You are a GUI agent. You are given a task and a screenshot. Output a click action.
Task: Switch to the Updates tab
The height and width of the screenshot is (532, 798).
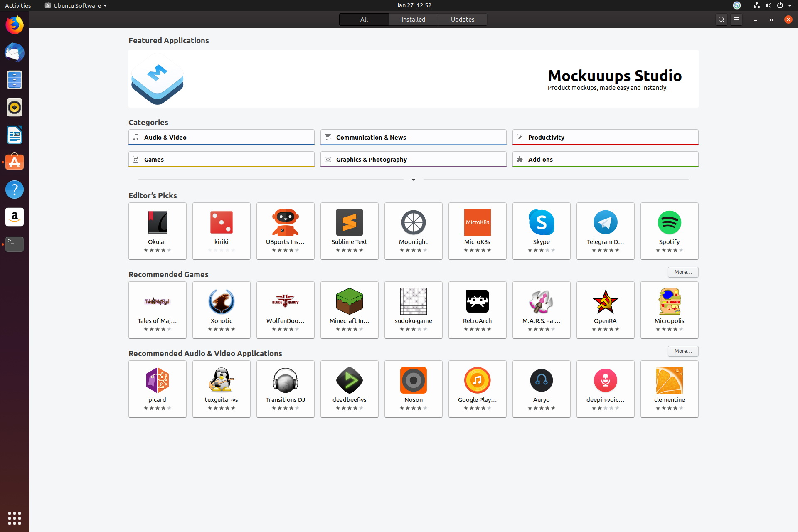(462, 20)
